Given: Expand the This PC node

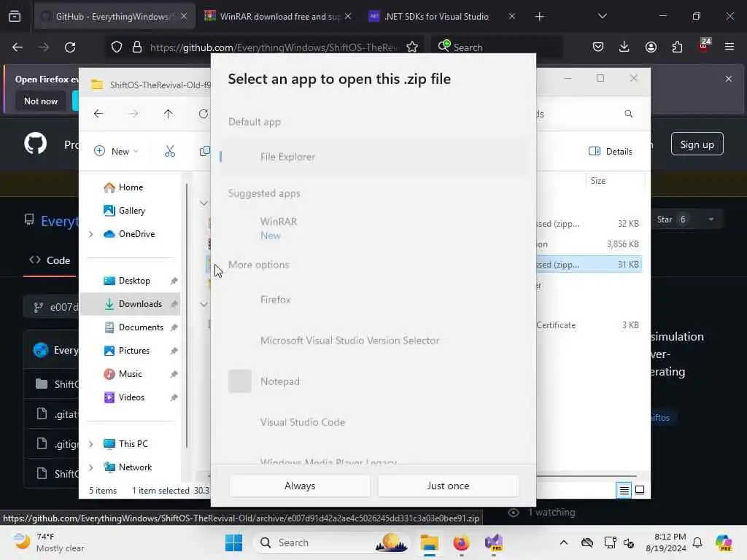Looking at the screenshot, I should (91, 444).
